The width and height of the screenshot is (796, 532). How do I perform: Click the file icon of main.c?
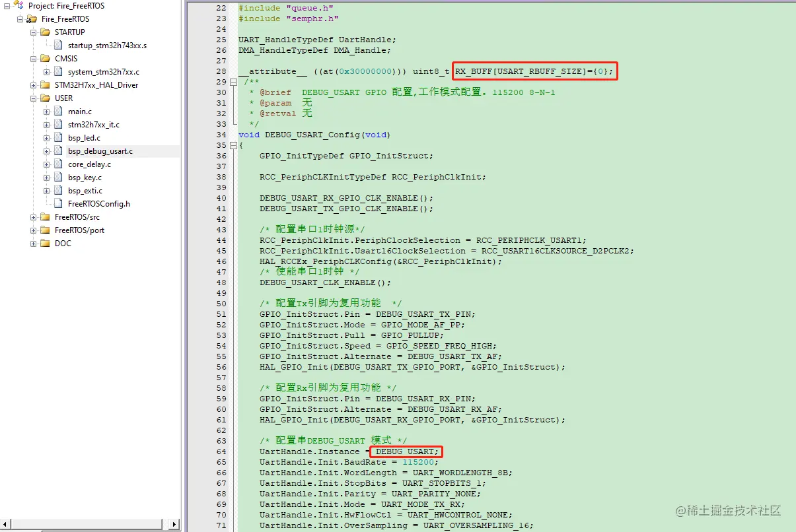(59, 112)
